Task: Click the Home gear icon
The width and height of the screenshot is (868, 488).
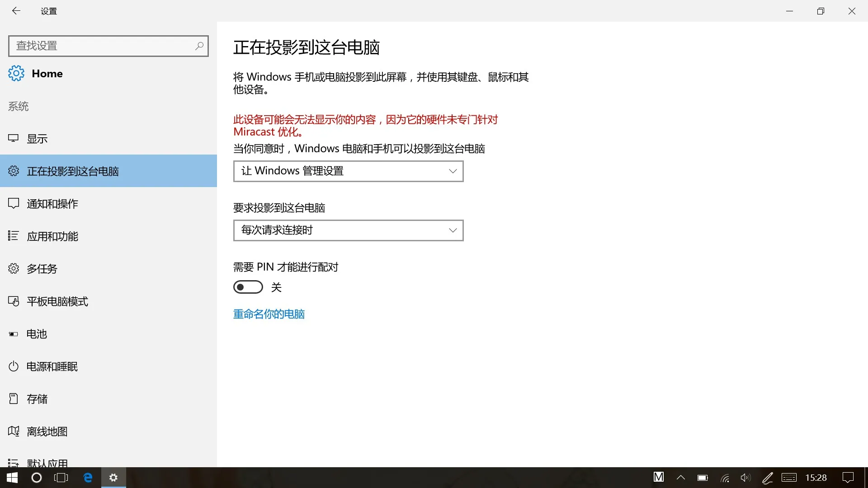Action: 16,73
